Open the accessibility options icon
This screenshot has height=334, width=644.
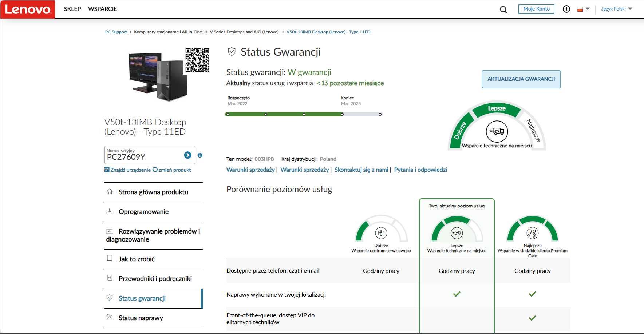[x=566, y=9]
